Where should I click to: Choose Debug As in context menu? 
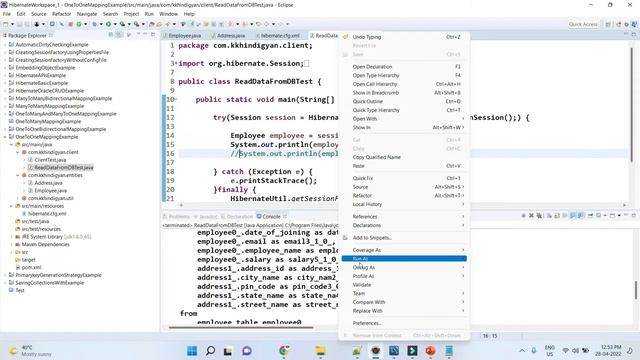(404, 267)
